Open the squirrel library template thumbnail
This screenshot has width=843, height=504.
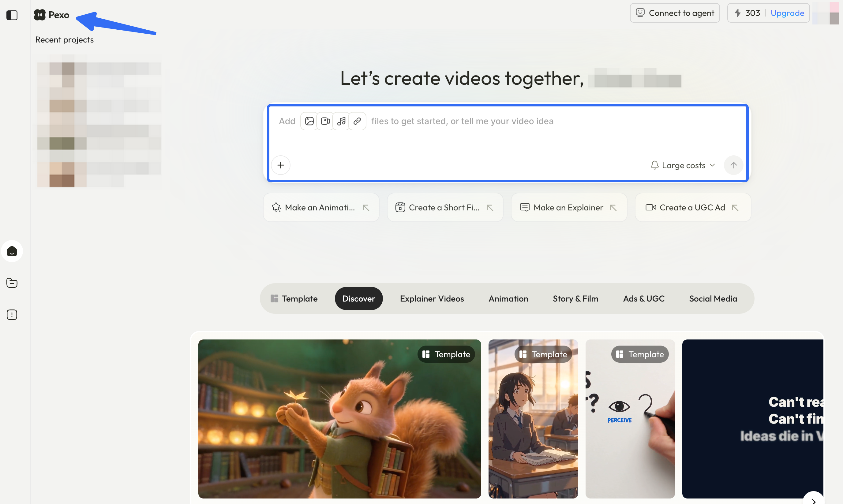(x=339, y=419)
